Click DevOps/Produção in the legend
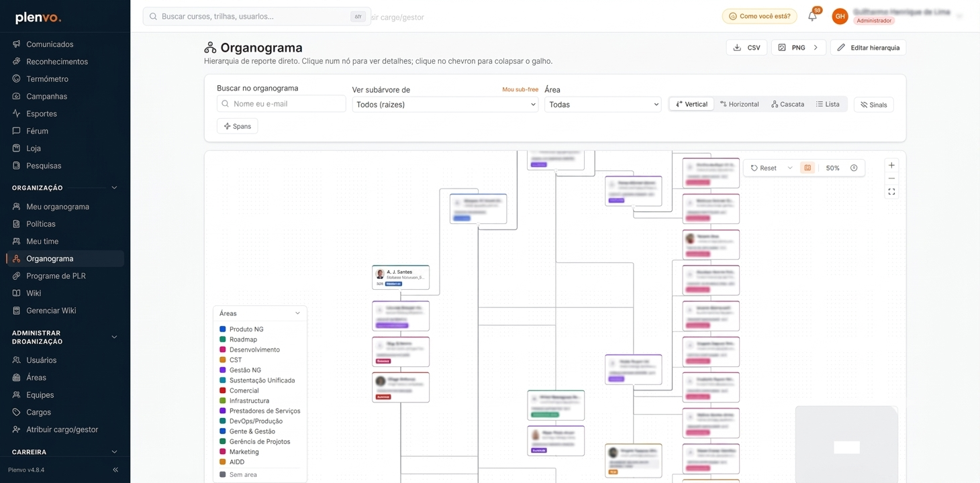 coord(256,421)
